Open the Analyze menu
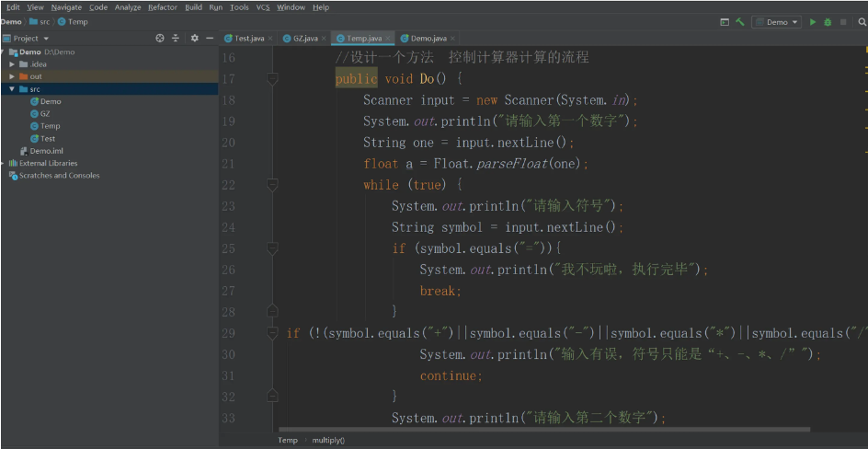 click(x=128, y=7)
